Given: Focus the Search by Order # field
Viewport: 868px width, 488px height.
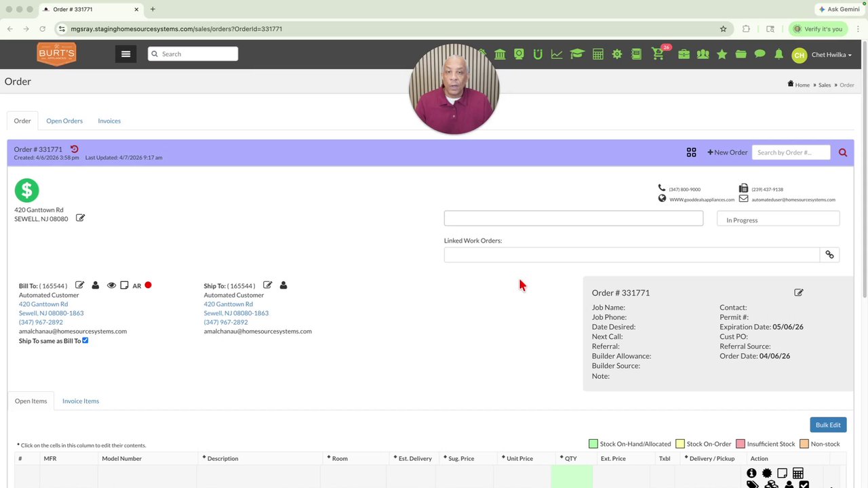Looking at the screenshot, I should click(x=791, y=152).
